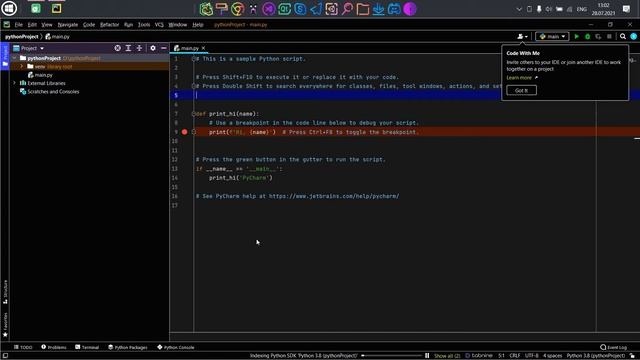Open the Edit menu
This screenshot has height=360, width=640.
(x=32, y=24)
